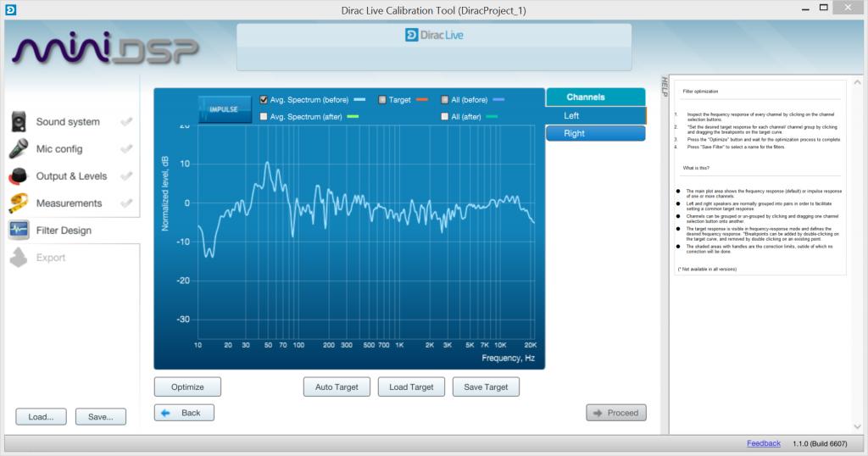
Task: Click the Output & Levels knob icon
Action: (19, 176)
